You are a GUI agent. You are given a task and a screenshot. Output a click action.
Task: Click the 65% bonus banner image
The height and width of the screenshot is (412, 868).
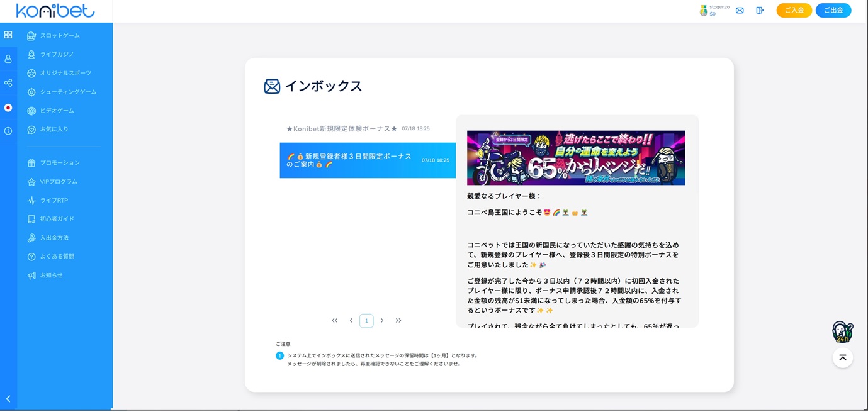pos(575,158)
